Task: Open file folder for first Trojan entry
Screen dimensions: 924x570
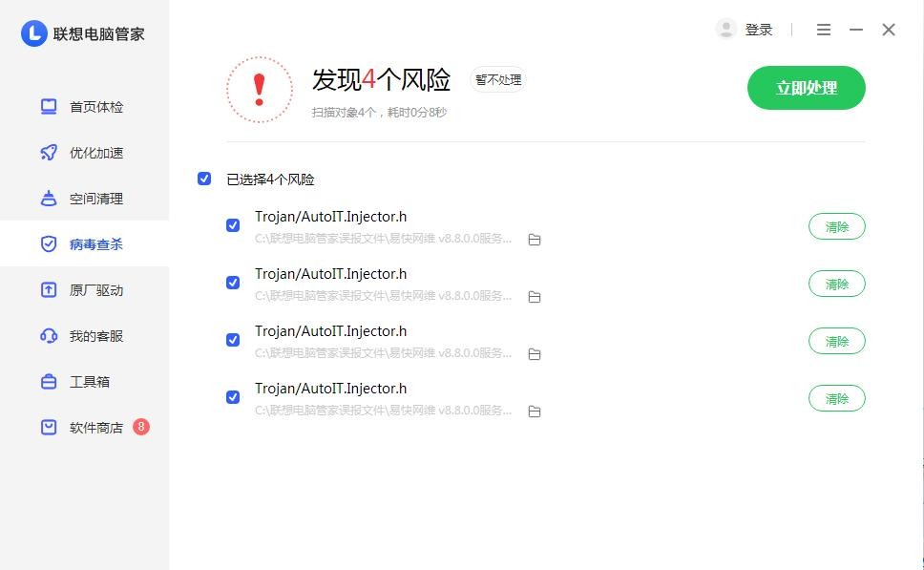Action: 535,240
